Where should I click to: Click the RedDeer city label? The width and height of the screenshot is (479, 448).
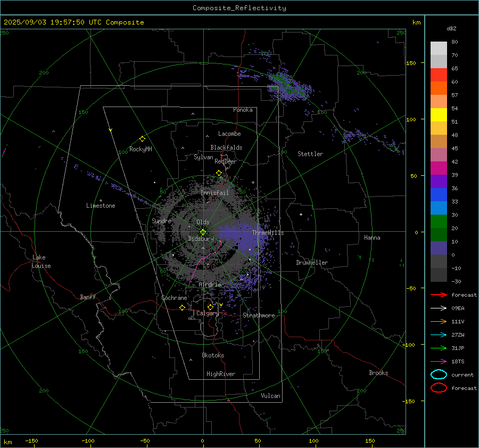(x=226, y=161)
